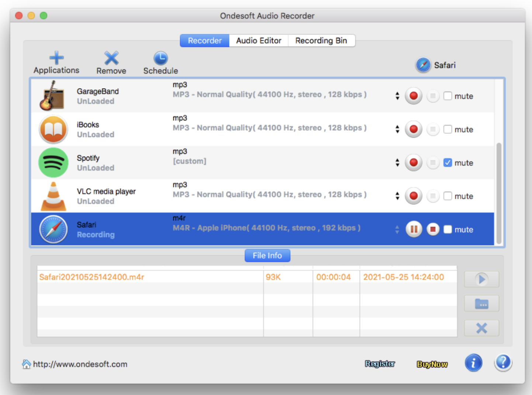The height and width of the screenshot is (395, 532).
Task: Select the GarageBand guitar icon
Action: coord(53,96)
